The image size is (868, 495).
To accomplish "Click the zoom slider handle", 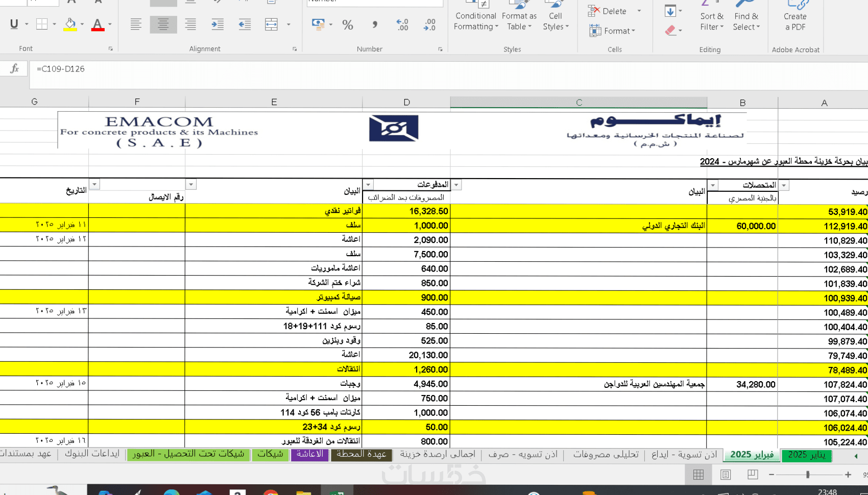I will (808, 475).
